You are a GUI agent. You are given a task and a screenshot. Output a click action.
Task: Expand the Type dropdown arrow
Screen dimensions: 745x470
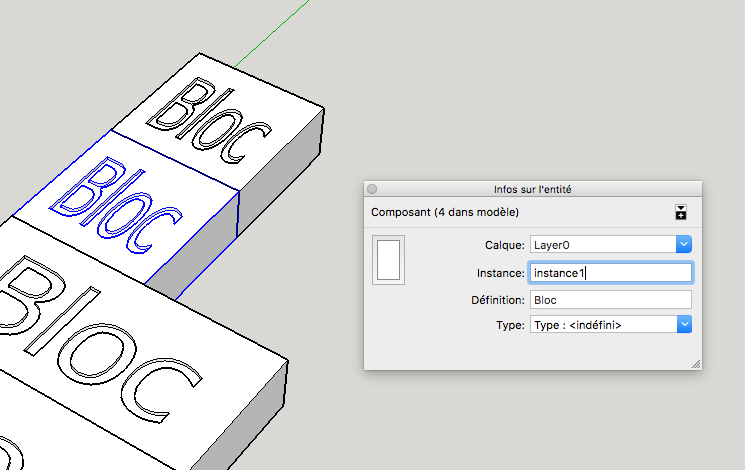click(684, 325)
